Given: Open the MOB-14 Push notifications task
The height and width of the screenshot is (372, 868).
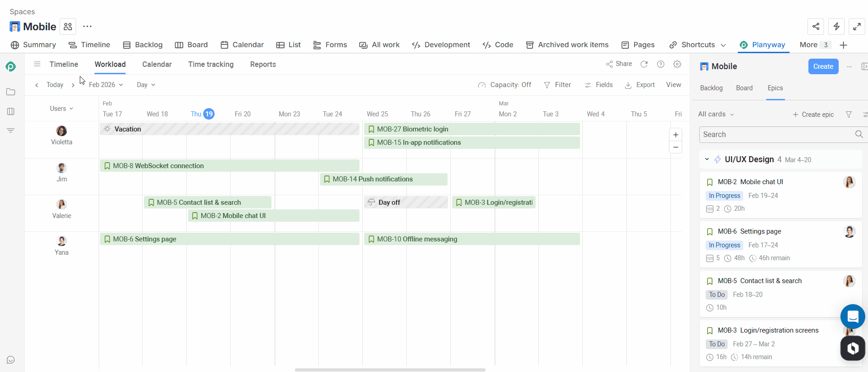Looking at the screenshot, I should [383, 179].
